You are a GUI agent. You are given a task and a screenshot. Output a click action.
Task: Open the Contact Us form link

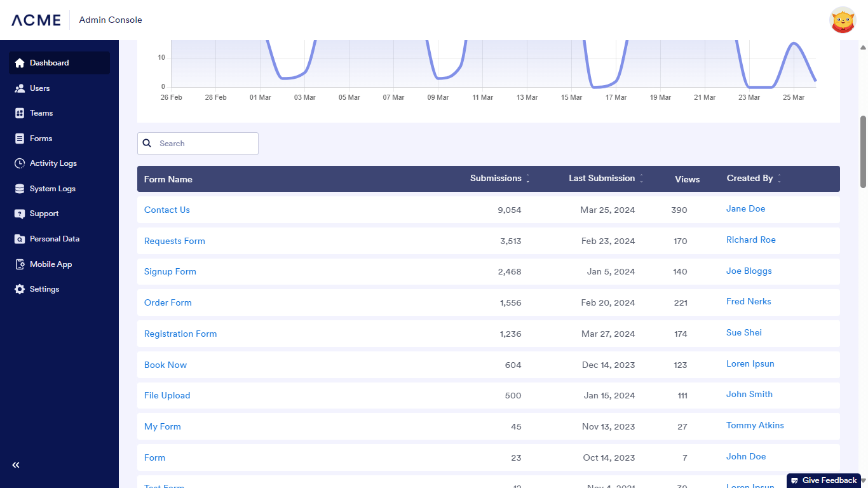coord(167,210)
